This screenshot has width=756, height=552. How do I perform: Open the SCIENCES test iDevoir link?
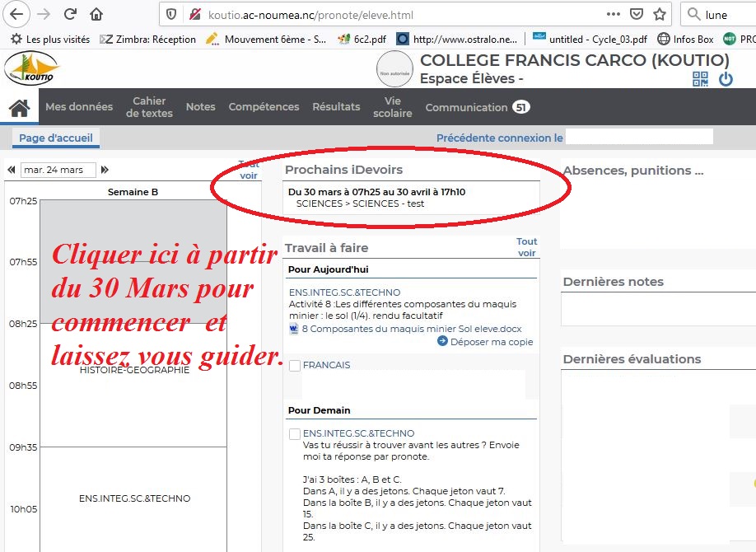(x=360, y=203)
